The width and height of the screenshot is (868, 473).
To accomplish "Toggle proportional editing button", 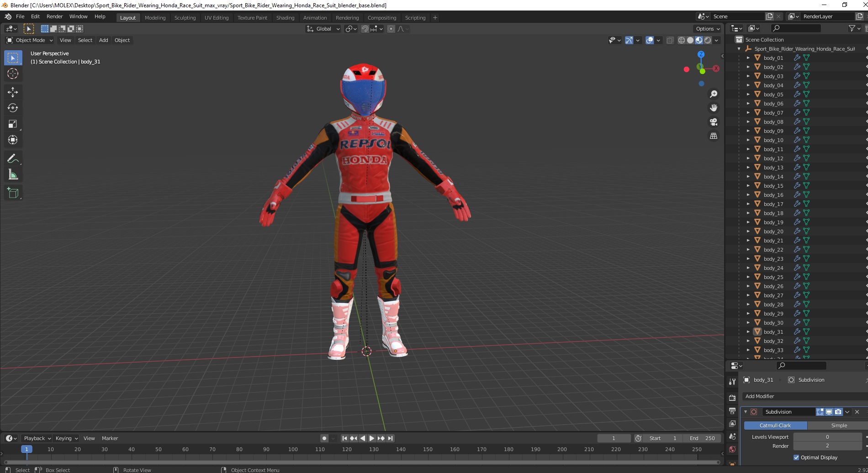I will (391, 29).
